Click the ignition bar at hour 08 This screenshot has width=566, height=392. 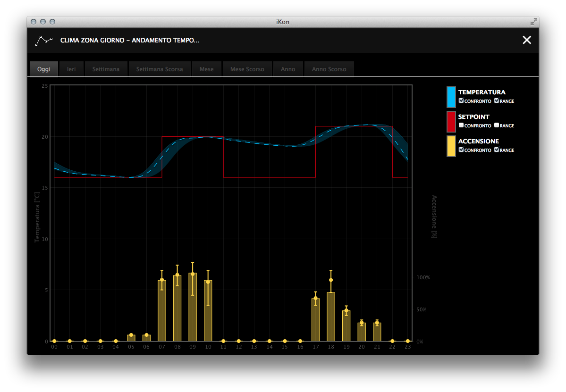177,309
